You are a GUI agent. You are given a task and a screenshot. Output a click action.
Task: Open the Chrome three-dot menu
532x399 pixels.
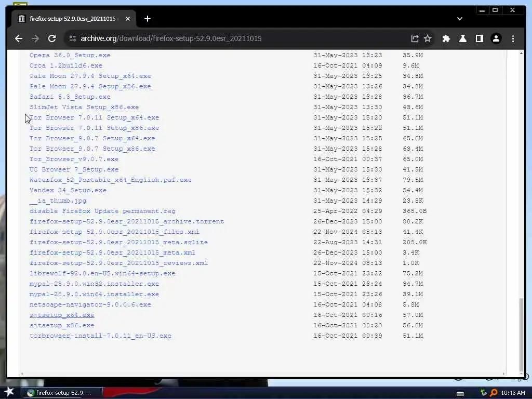513,38
